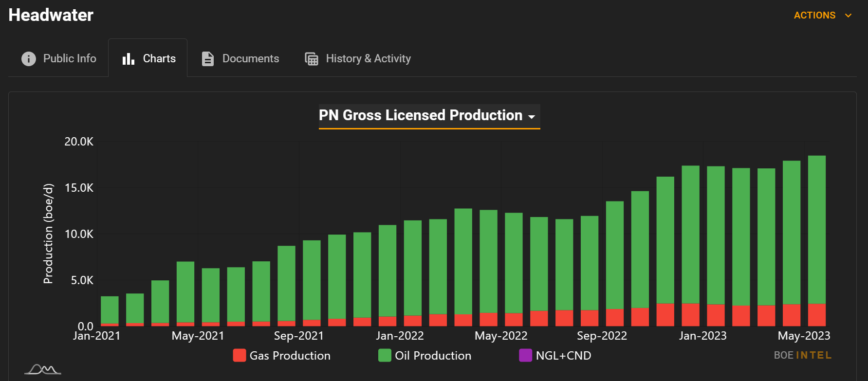This screenshot has height=381, width=868.
Task: Click the Oil Production legend label
Action: pyautogui.click(x=433, y=356)
